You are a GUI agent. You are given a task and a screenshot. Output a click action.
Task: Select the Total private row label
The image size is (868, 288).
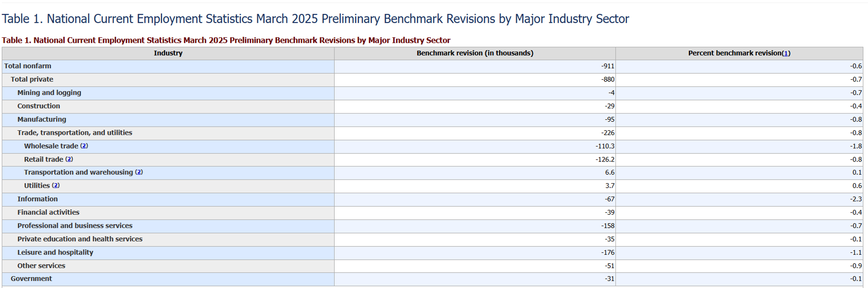[32, 80]
